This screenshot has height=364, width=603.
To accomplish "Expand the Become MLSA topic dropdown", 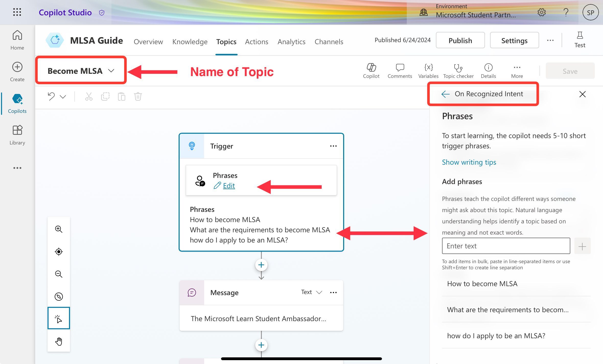I will coord(111,71).
